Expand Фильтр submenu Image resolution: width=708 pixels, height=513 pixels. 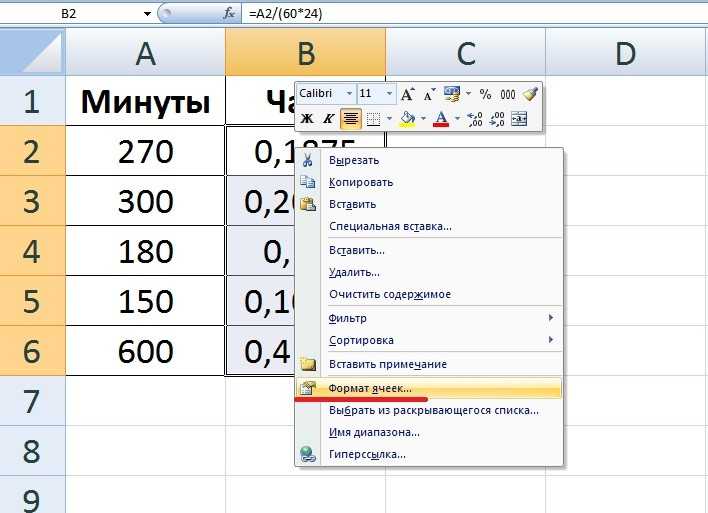point(429,318)
